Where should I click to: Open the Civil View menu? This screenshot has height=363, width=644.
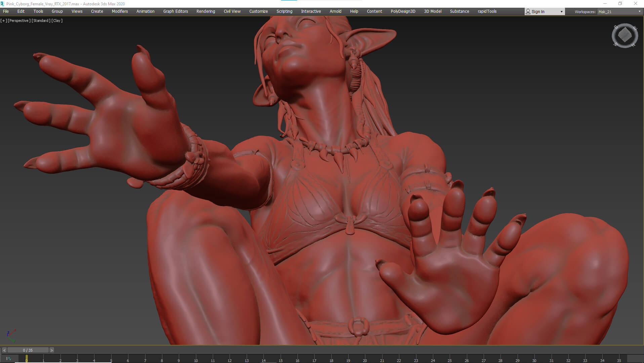point(232,11)
